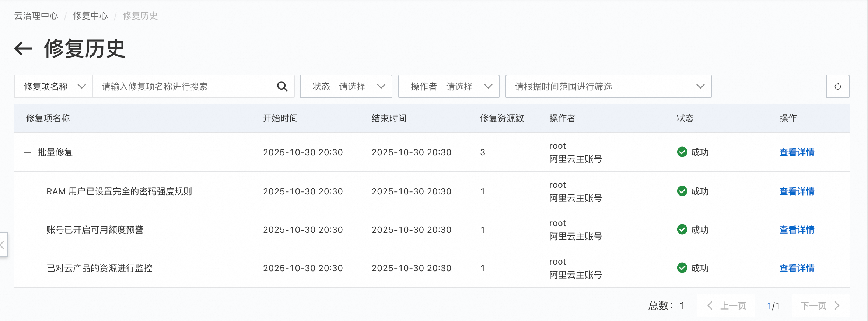Click the 修复资源数 column header
The width and height of the screenshot is (868, 321).
[x=502, y=118]
